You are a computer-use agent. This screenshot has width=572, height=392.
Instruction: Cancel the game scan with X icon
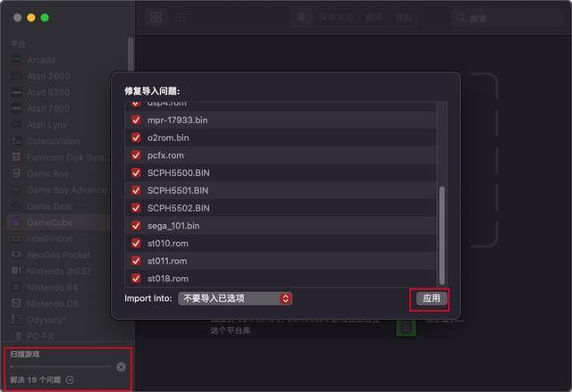(122, 367)
